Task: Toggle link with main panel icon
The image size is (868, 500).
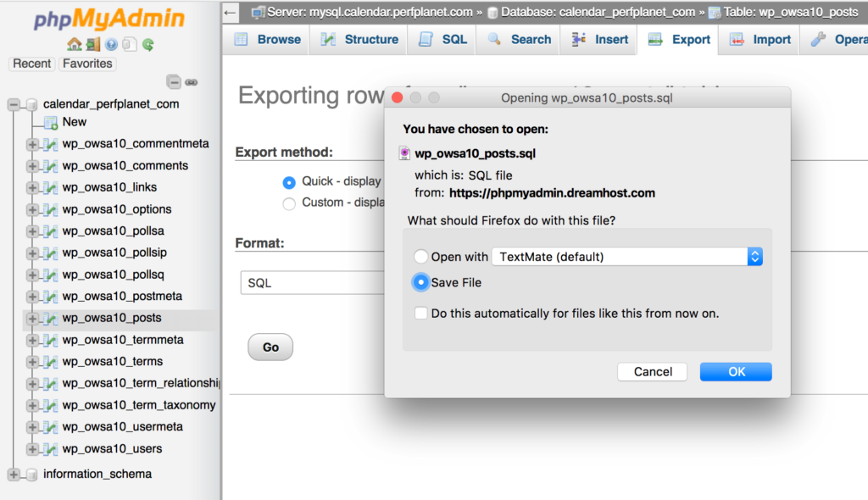Action: coord(192,82)
